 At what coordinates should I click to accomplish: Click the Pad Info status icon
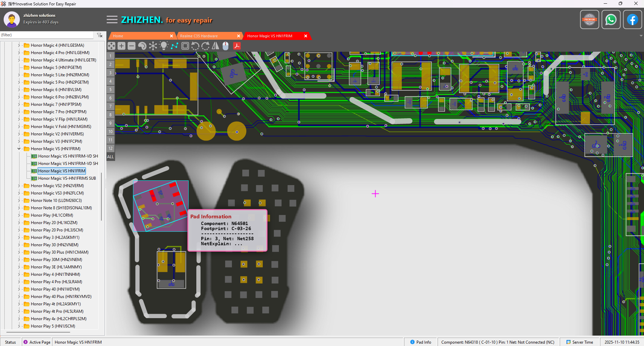coord(412,342)
